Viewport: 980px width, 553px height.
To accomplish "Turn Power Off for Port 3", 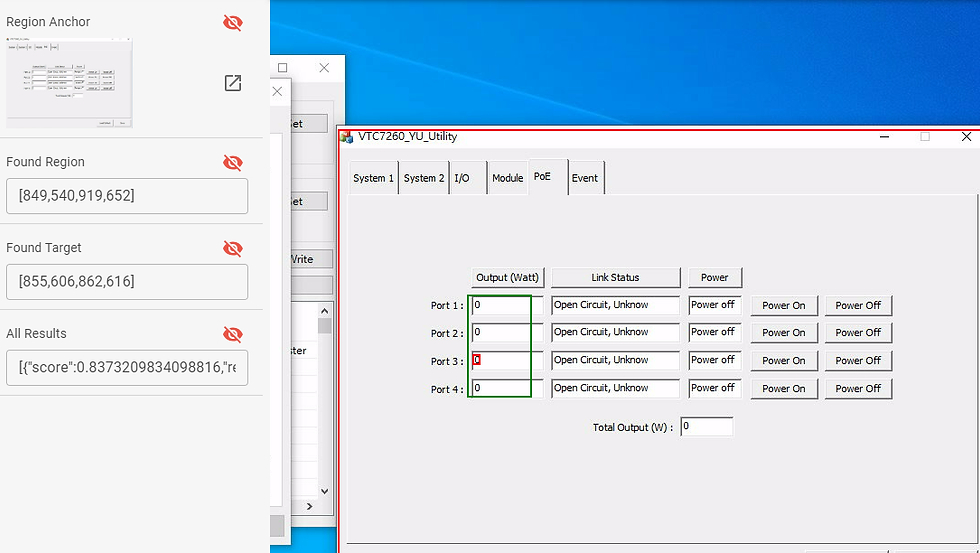I will tap(858, 361).
